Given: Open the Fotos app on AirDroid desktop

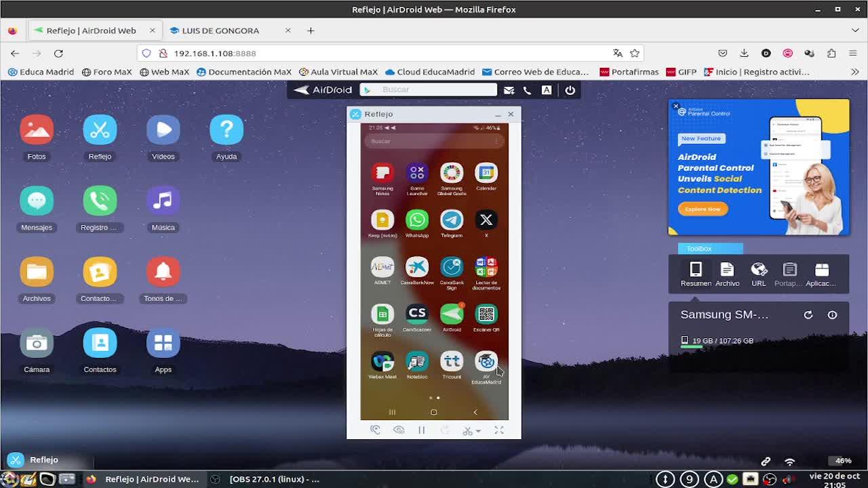Looking at the screenshot, I should [37, 129].
